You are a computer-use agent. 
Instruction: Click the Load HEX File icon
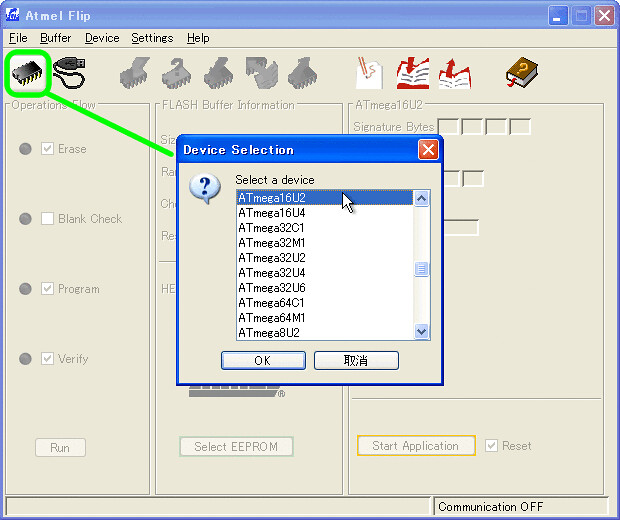pos(370,72)
